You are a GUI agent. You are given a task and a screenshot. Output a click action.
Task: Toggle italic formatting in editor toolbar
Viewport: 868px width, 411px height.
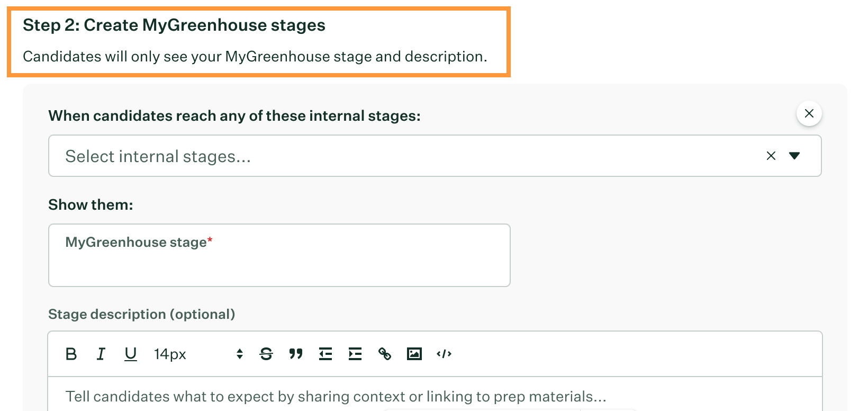[x=101, y=354]
